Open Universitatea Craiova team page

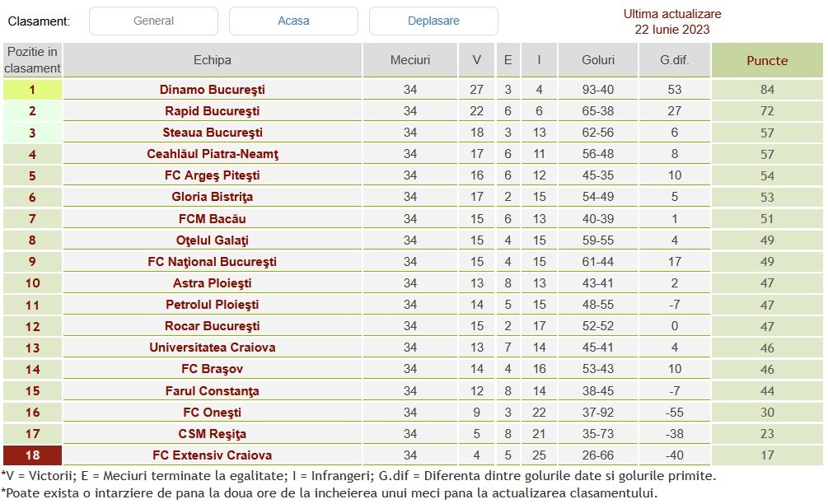coord(212,348)
